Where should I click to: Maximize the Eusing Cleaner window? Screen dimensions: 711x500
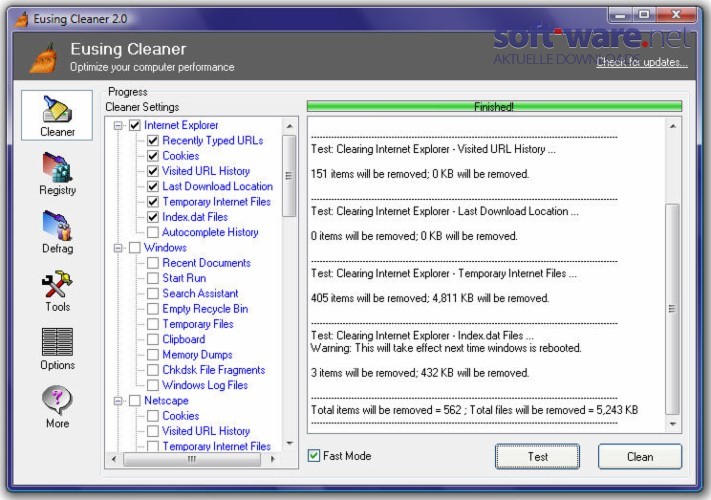(x=644, y=15)
